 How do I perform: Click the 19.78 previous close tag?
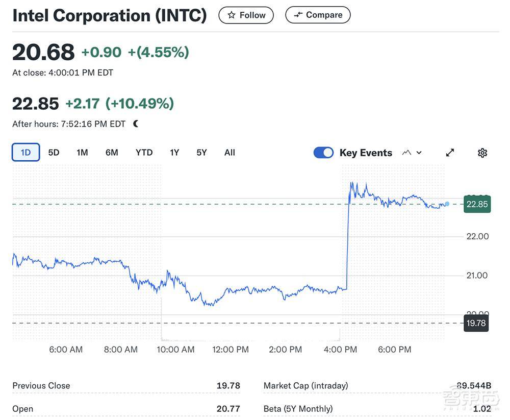pos(476,323)
